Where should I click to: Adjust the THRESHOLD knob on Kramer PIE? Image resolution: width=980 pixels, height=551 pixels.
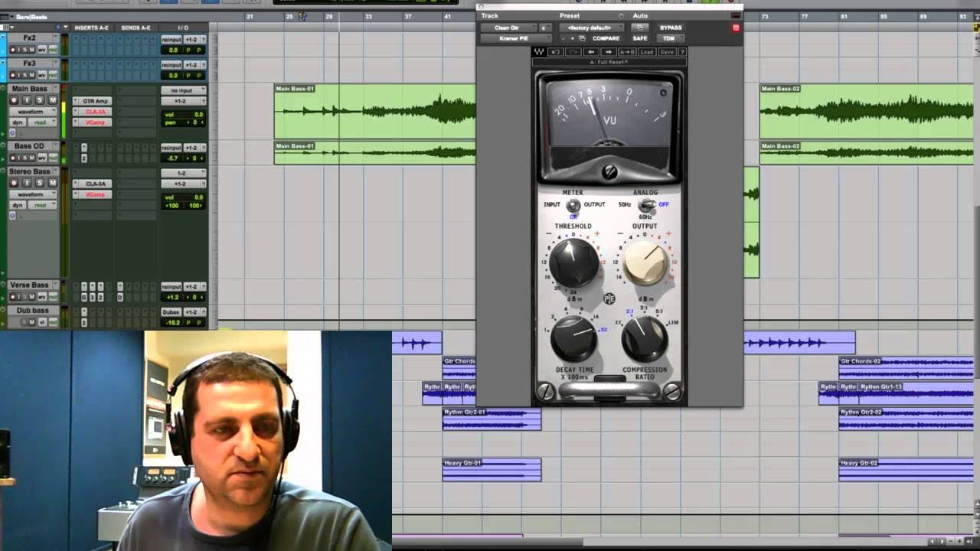pos(574,264)
